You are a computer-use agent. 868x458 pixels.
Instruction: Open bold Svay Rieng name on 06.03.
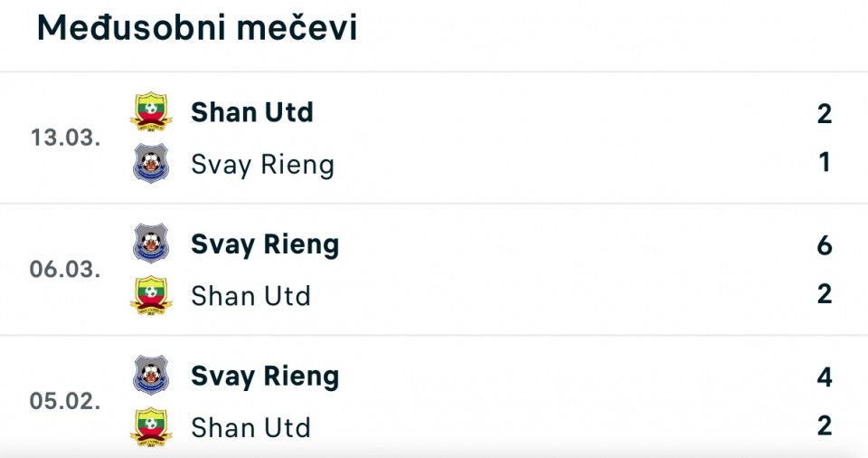(265, 245)
